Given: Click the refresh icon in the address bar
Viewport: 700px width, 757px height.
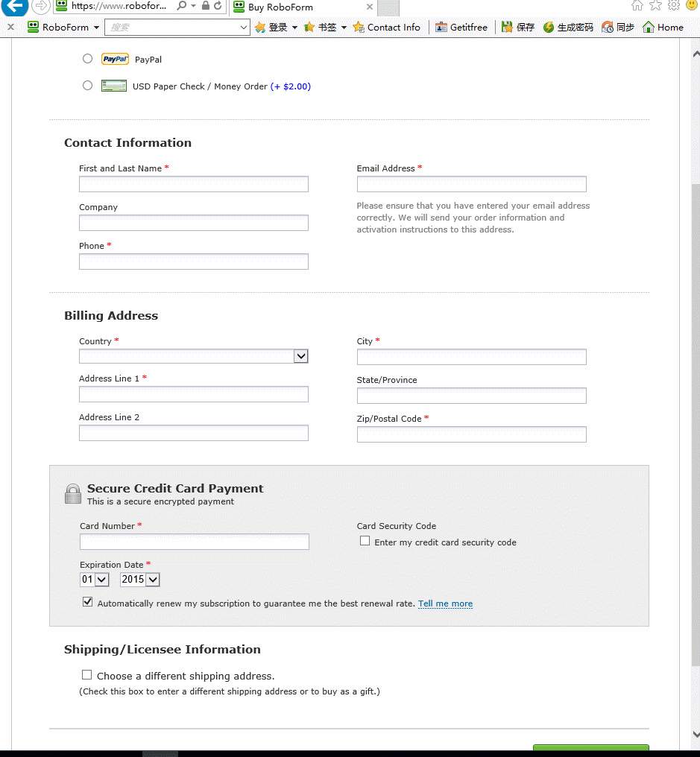Looking at the screenshot, I should [x=218, y=6].
